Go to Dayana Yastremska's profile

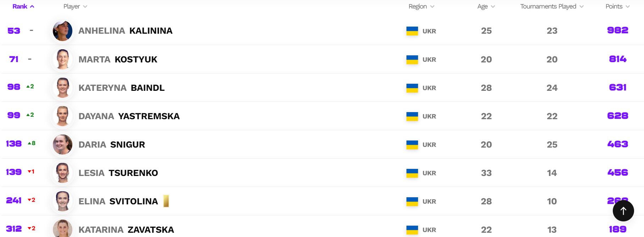tap(129, 116)
